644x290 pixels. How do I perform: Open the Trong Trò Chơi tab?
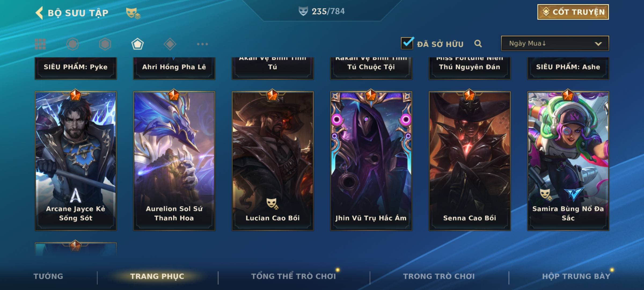tap(439, 276)
